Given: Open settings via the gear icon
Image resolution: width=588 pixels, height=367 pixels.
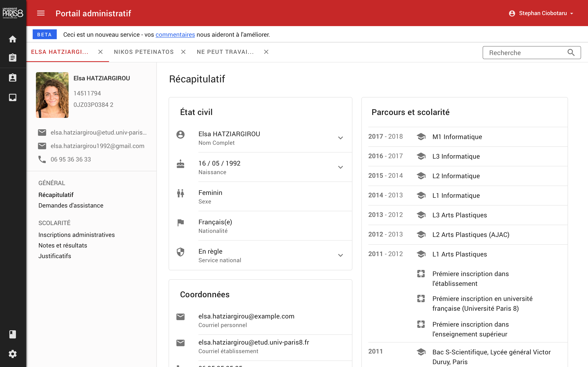Looking at the screenshot, I should (x=12, y=354).
